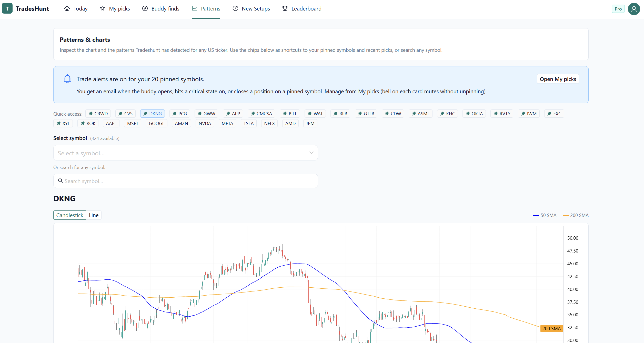View the Leaderboard tab
This screenshot has width=644, height=343.
[302, 9]
